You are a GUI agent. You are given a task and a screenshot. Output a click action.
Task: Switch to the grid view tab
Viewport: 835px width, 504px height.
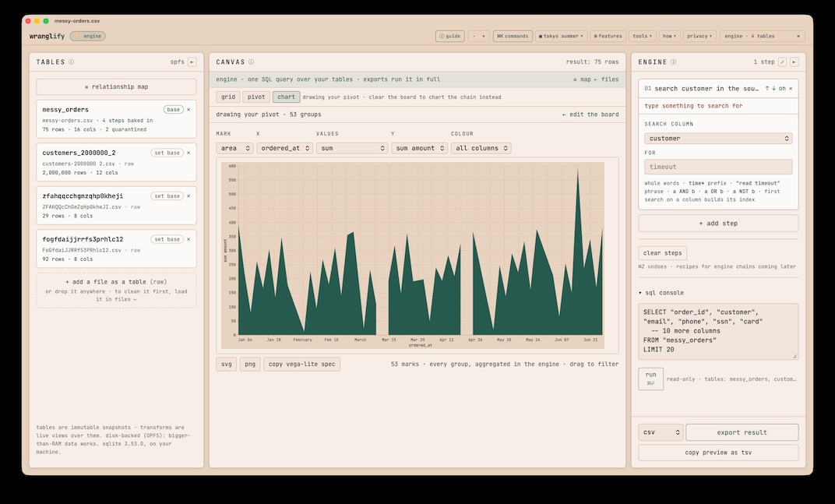click(228, 97)
